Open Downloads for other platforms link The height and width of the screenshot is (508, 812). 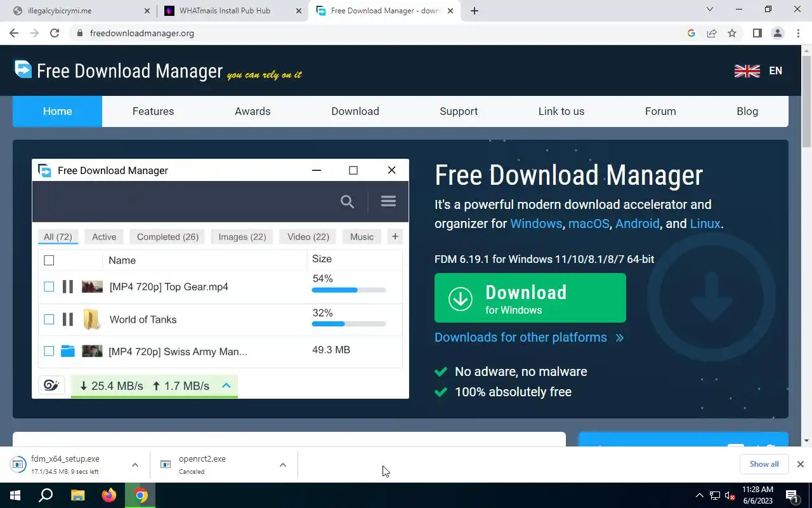(529, 337)
